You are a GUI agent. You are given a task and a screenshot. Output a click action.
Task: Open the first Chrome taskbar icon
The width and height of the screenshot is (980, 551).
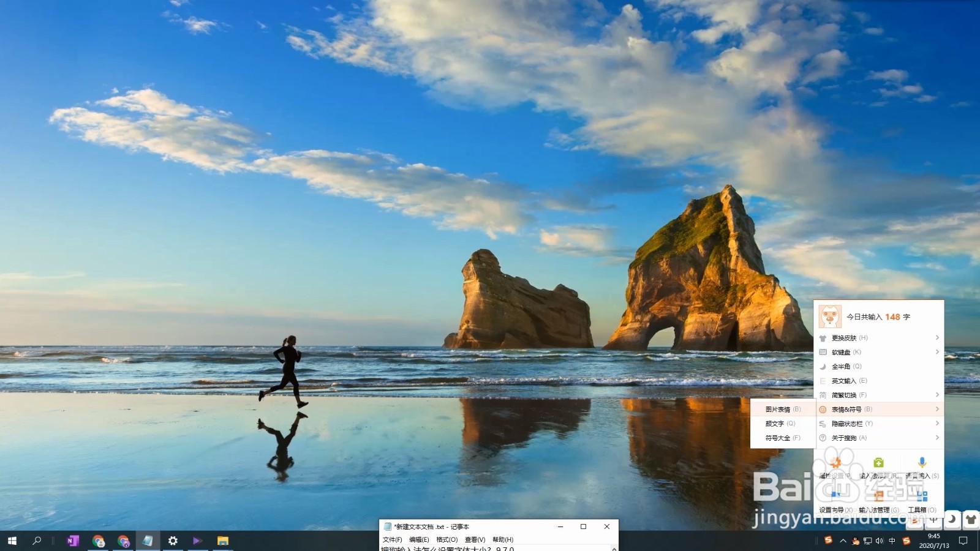click(x=98, y=541)
